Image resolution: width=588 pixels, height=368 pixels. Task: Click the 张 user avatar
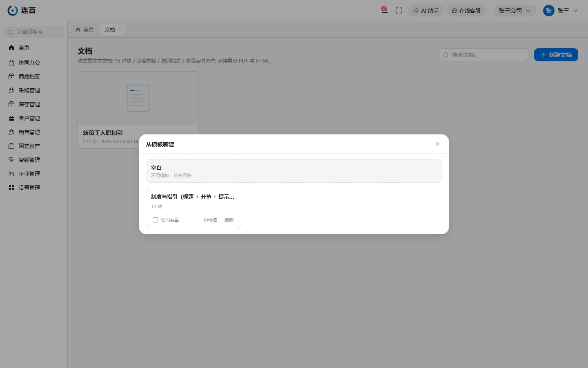[548, 11]
